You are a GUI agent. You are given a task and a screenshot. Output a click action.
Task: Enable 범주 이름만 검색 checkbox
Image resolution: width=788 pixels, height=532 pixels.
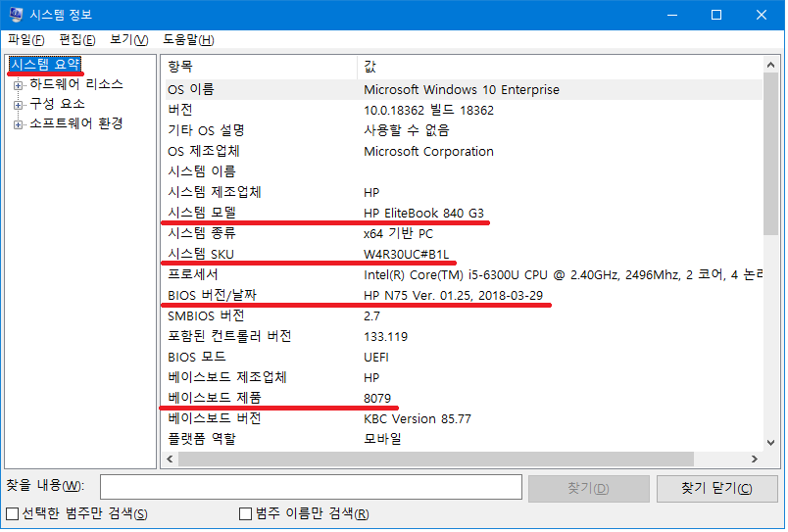tap(245, 514)
